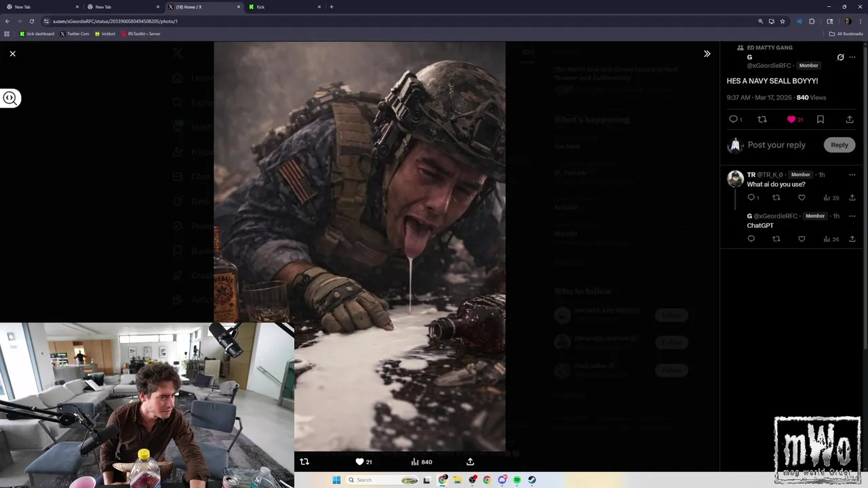Open Spotify from the taskbar
The image size is (868, 488).
(x=517, y=480)
